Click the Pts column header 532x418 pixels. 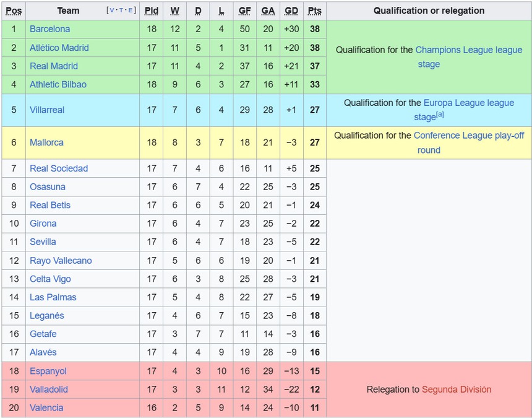click(315, 11)
